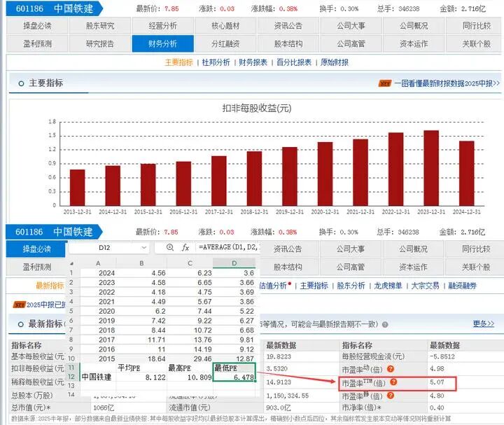The width and height of the screenshot is (504, 425).
Task: Click the 最低PE header cell
Action: [234, 368]
